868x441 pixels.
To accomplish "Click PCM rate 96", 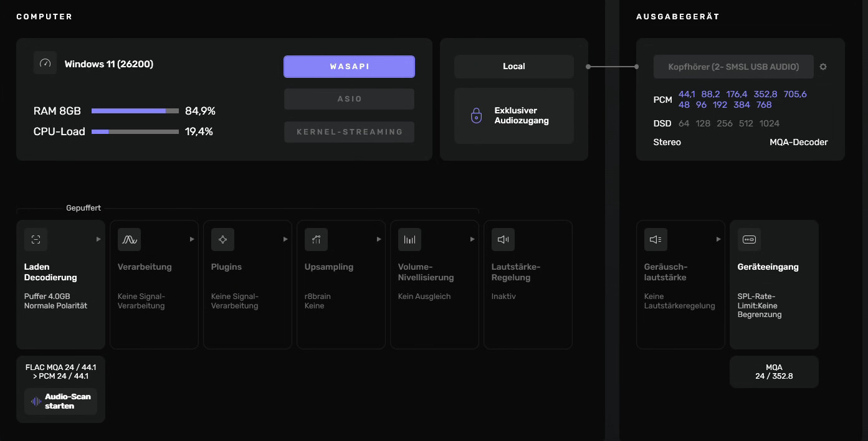I will (x=701, y=105).
